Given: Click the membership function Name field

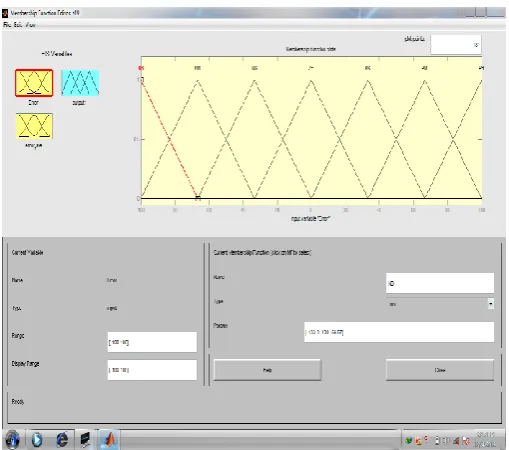Looking at the screenshot, I should pyautogui.click(x=440, y=283).
